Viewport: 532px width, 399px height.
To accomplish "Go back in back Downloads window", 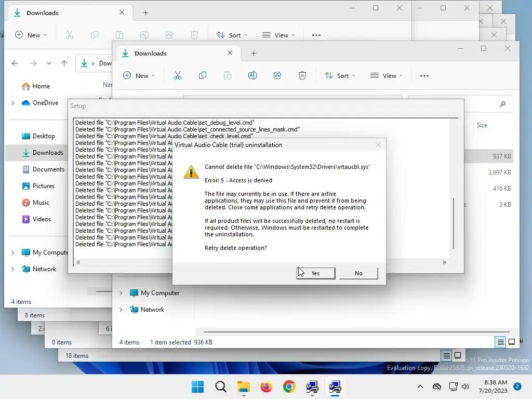I will [15, 63].
